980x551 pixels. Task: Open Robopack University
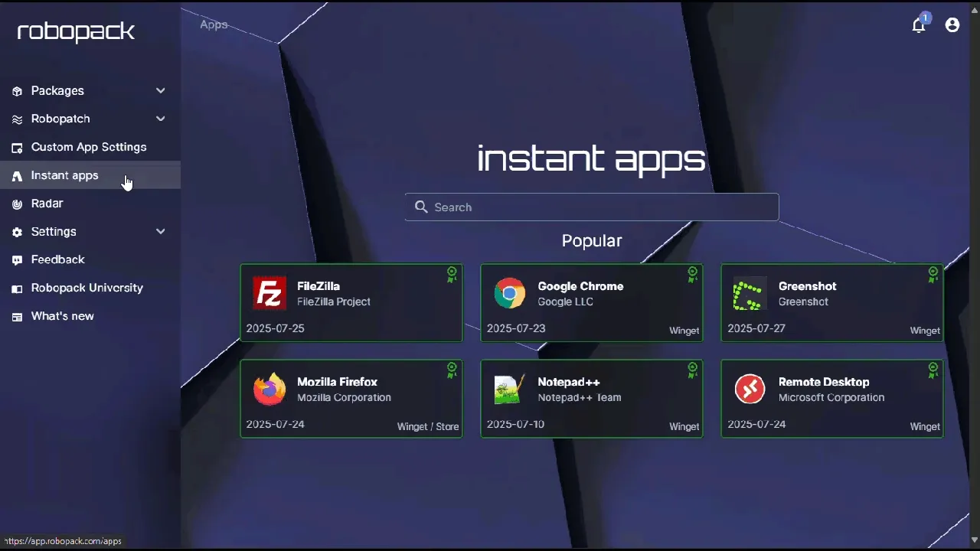[90, 288]
